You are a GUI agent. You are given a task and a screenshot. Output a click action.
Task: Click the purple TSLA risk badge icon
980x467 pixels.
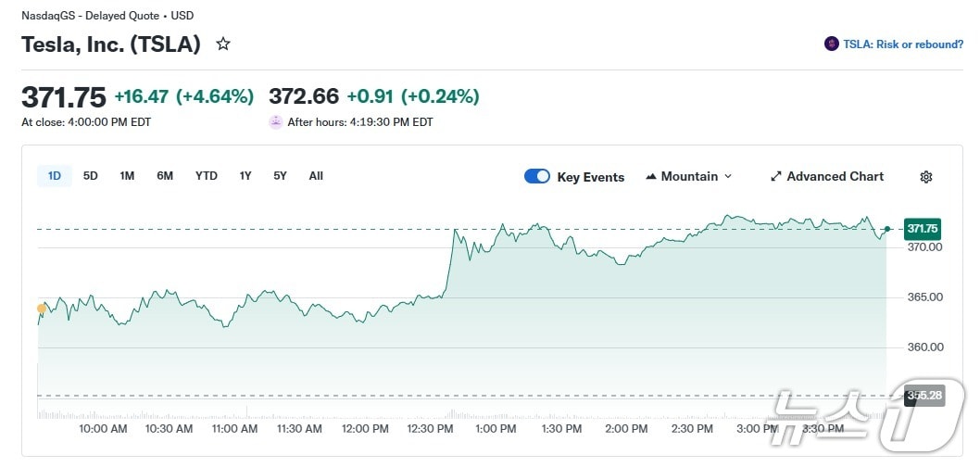[831, 44]
